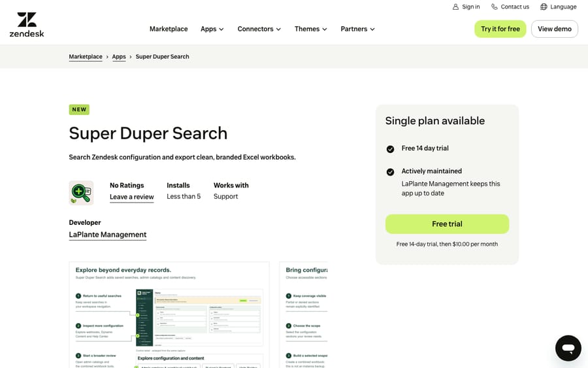Viewport: 588px width, 368px height.
Task: Click the Contact us phone icon
Action: 495,7
